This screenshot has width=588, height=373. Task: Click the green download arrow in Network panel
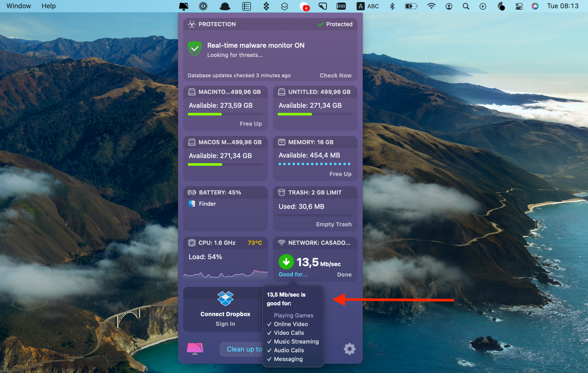286,262
